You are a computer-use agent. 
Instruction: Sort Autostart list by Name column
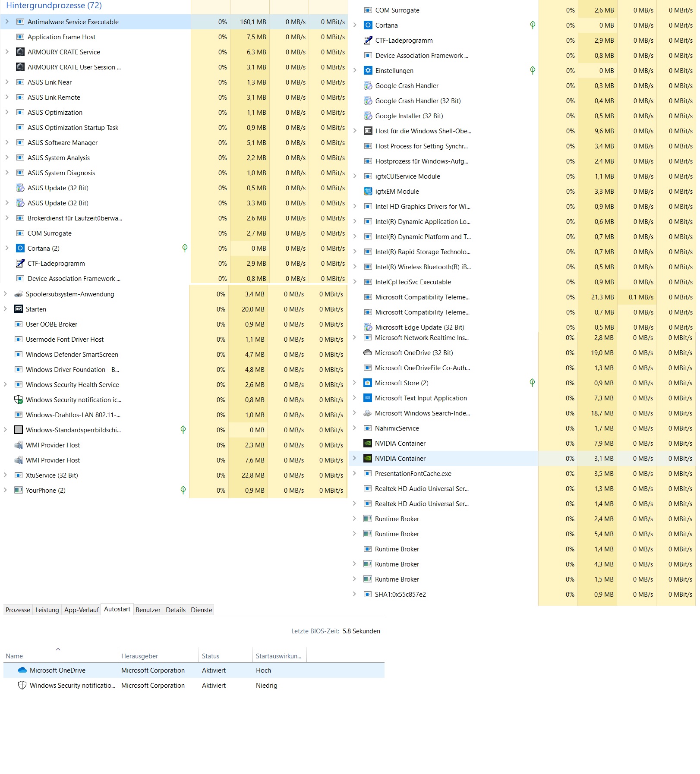click(x=60, y=655)
